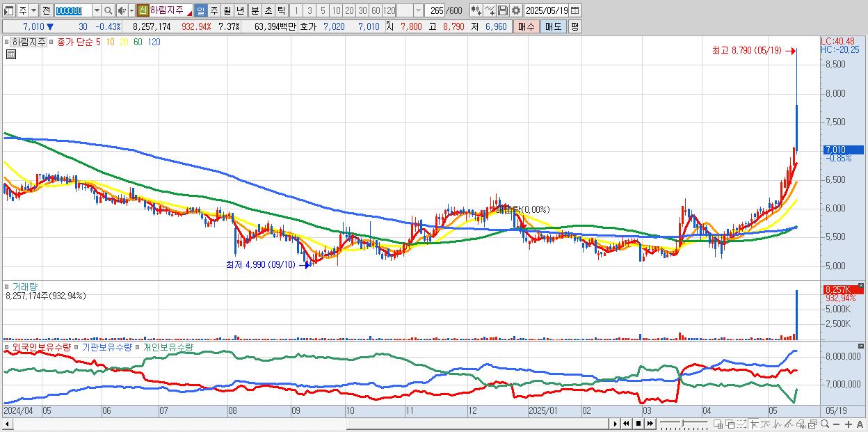868x432 pixels.
Task: Click the indicator line check icon
Action: pos(490,10)
